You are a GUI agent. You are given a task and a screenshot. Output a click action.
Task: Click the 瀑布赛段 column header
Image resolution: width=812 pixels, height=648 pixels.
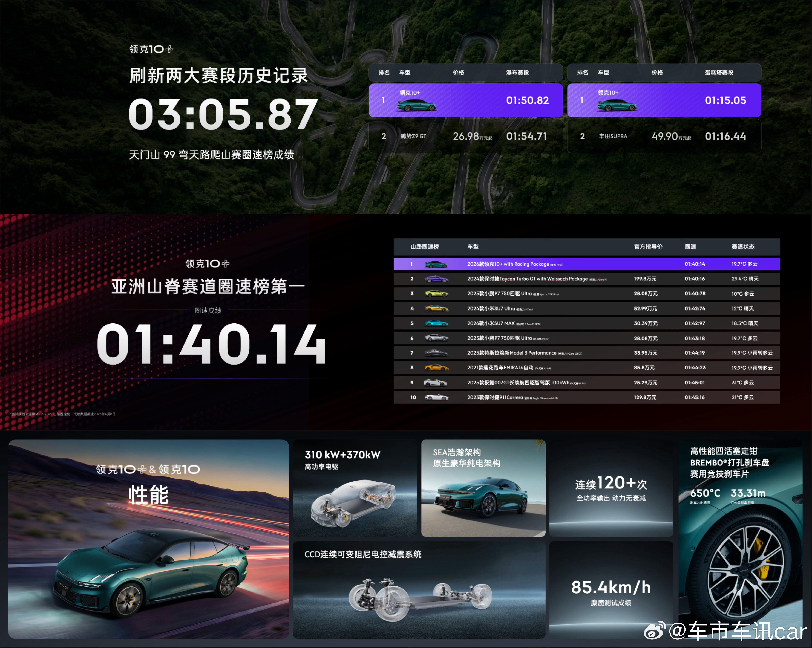(x=517, y=73)
